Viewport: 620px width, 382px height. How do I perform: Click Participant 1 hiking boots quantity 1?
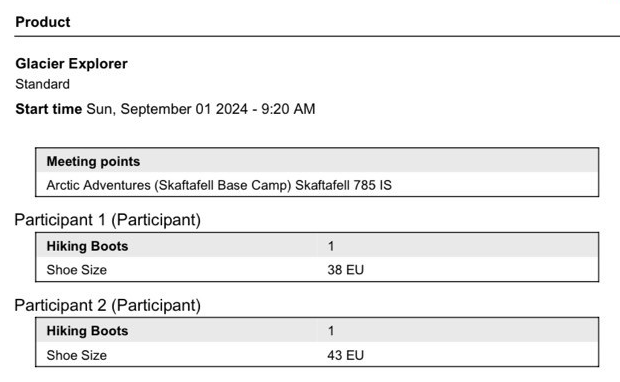[x=331, y=246]
